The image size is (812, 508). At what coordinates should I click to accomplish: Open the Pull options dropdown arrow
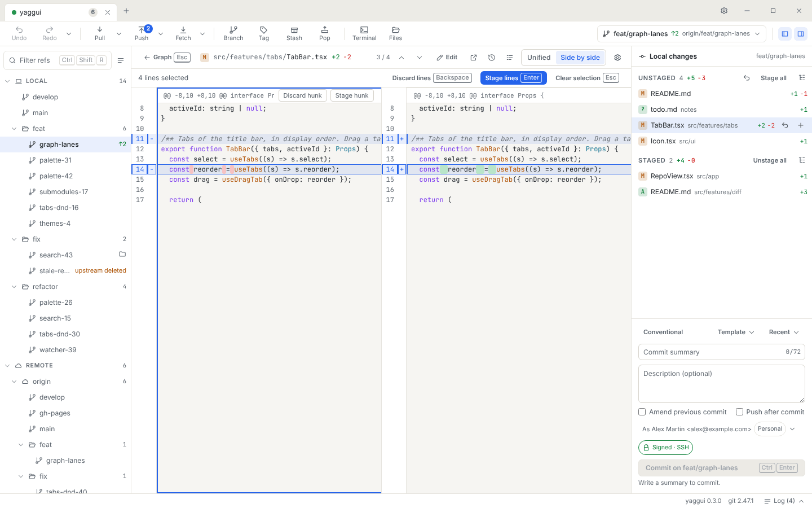(x=119, y=34)
